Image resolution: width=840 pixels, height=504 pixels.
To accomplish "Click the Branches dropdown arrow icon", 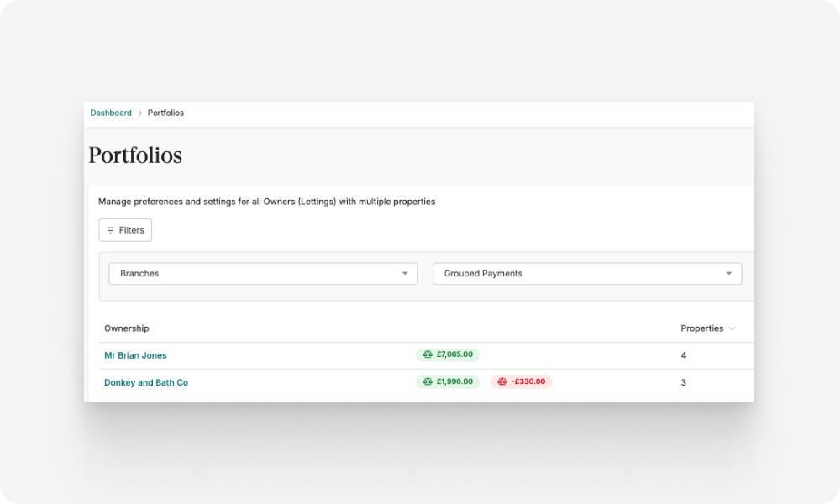I will coord(407,273).
